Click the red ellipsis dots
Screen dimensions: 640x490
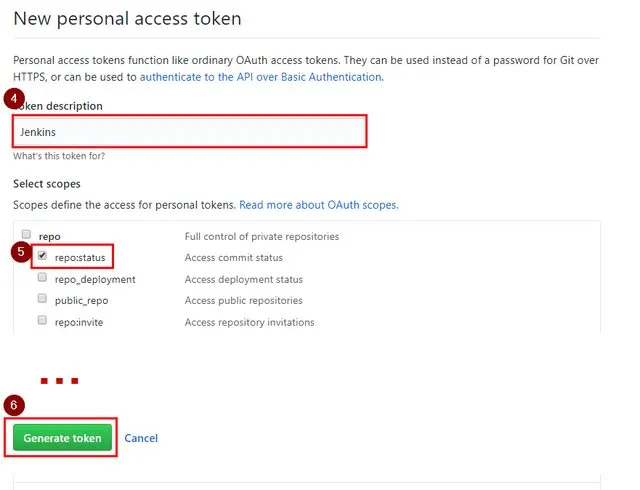point(58,381)
